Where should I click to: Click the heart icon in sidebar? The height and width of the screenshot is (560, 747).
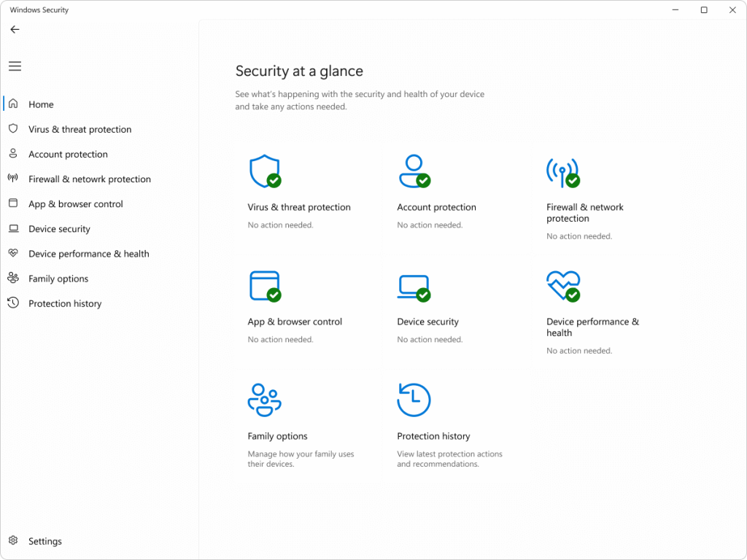coord(13,253)
